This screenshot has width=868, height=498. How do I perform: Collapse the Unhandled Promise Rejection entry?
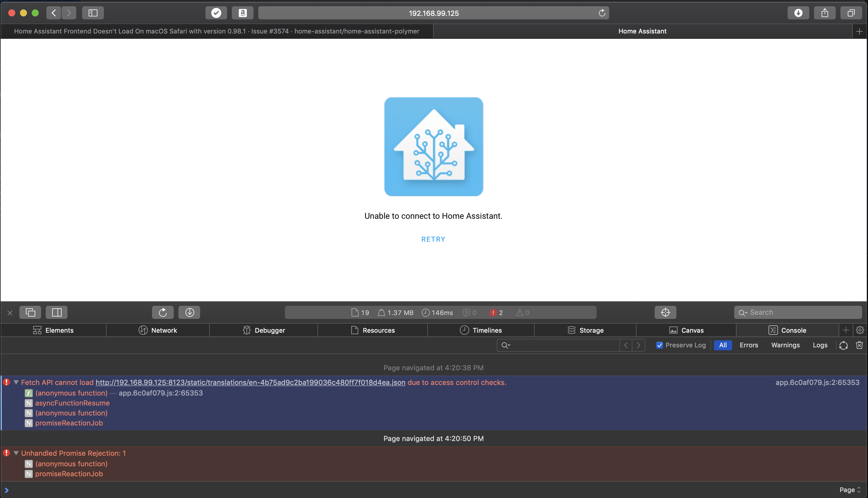pyautogui.click(x=16, y=453)
